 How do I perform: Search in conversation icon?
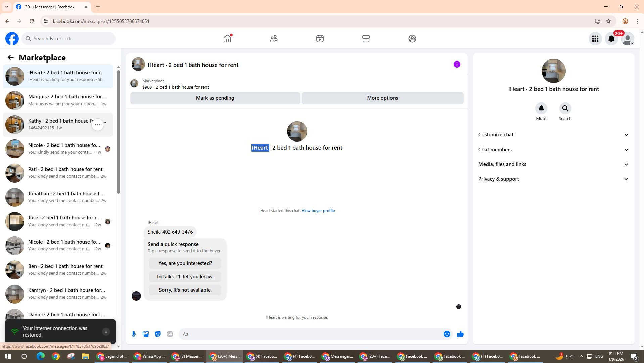(565, 108)
